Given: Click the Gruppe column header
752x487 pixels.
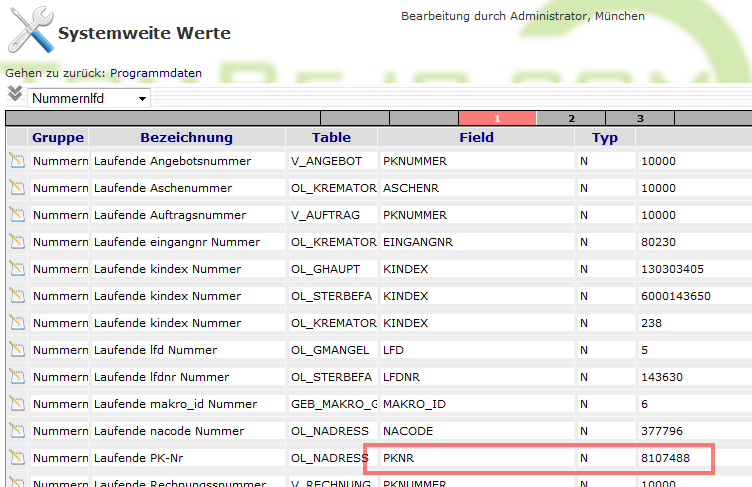Looking at the screenshot, I should click(x=58, y=138).
